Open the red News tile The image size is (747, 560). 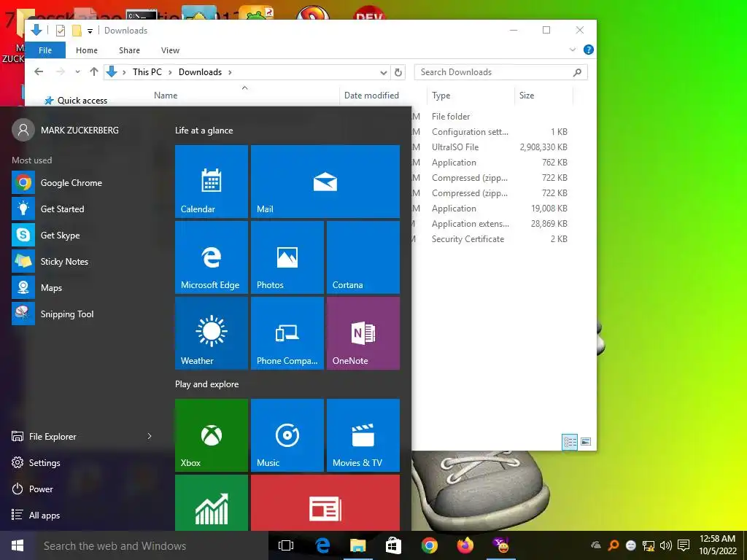point(325,503)
